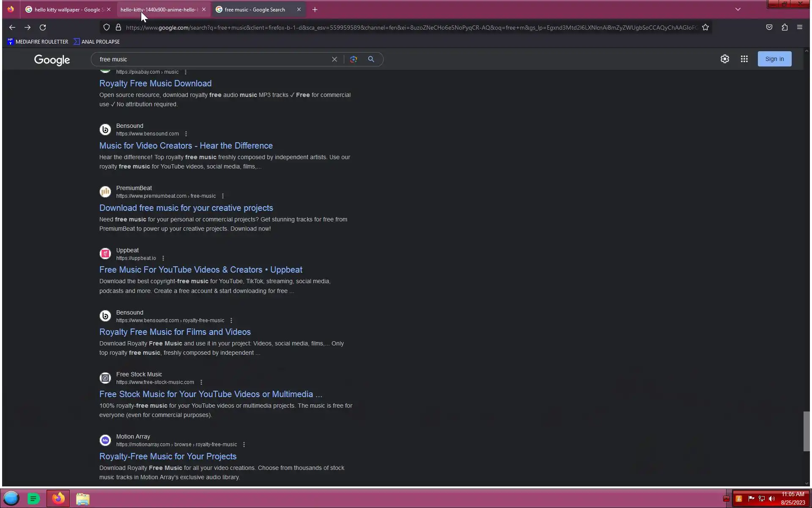Expand the list all tabs chevron
This screenshot has width=812, height=508.
point(738,9)
